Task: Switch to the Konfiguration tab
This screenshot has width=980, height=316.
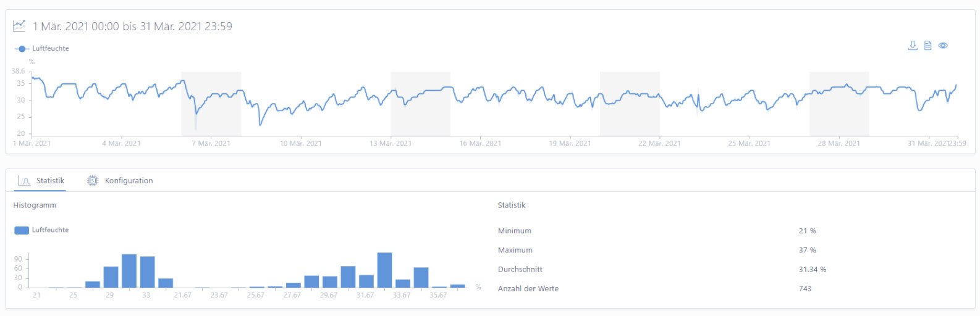Action: 129,181
